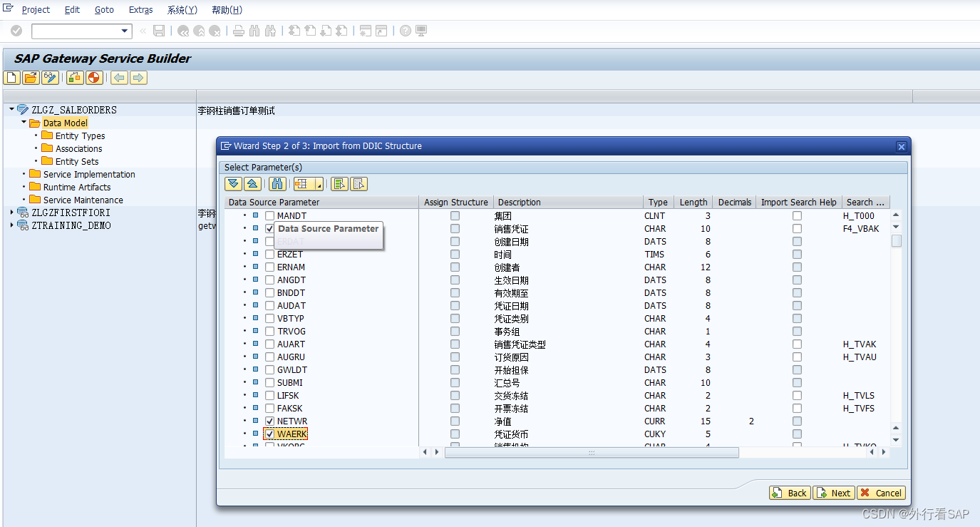980x527 pixels.
Task: Click the Check Project Consistency icon
Action: [75, 78]
